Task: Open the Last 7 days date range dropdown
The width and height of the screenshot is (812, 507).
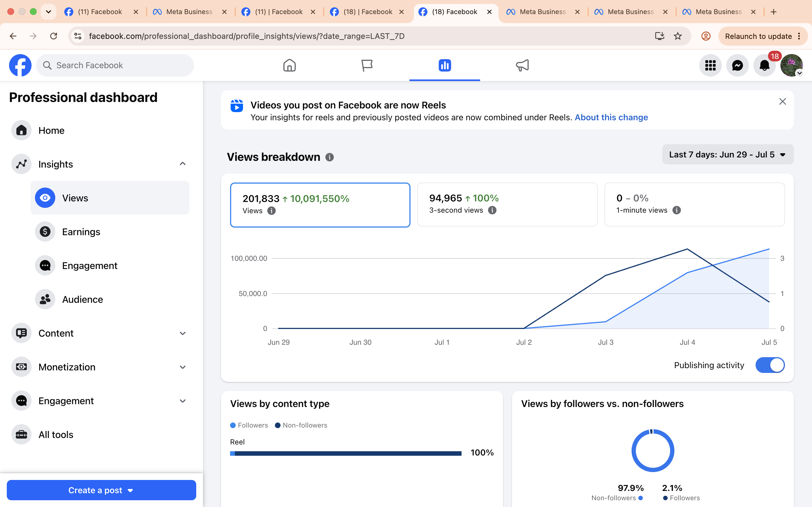Action: click(728, 155)
